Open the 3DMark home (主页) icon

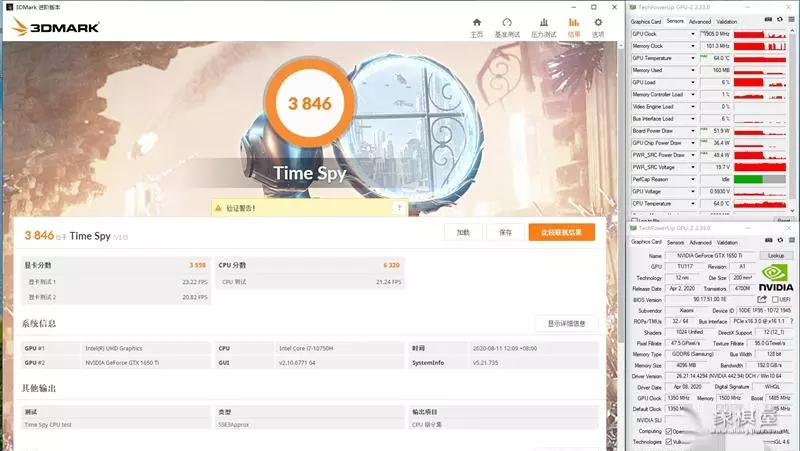pyautogui.click(x=477, y=26)
